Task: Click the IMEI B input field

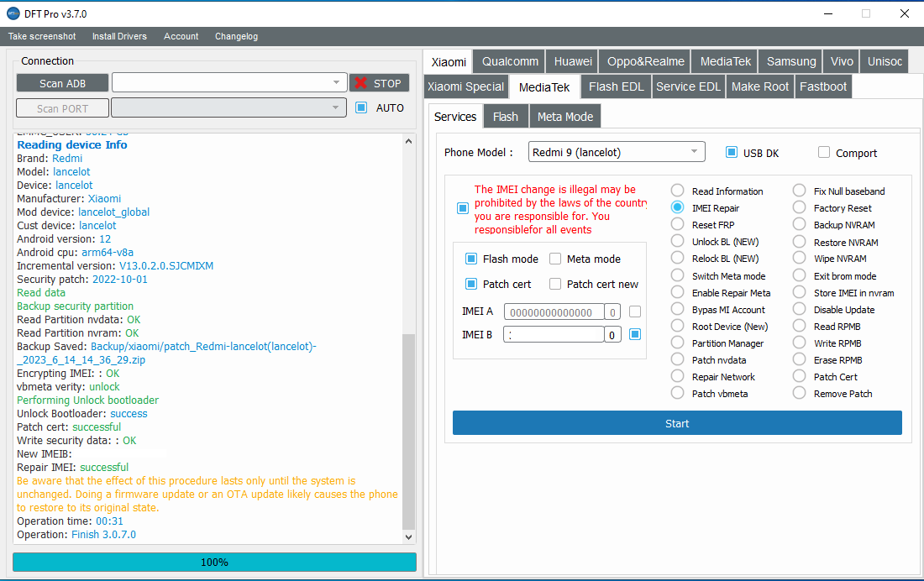Action: (x=554, y=335)
